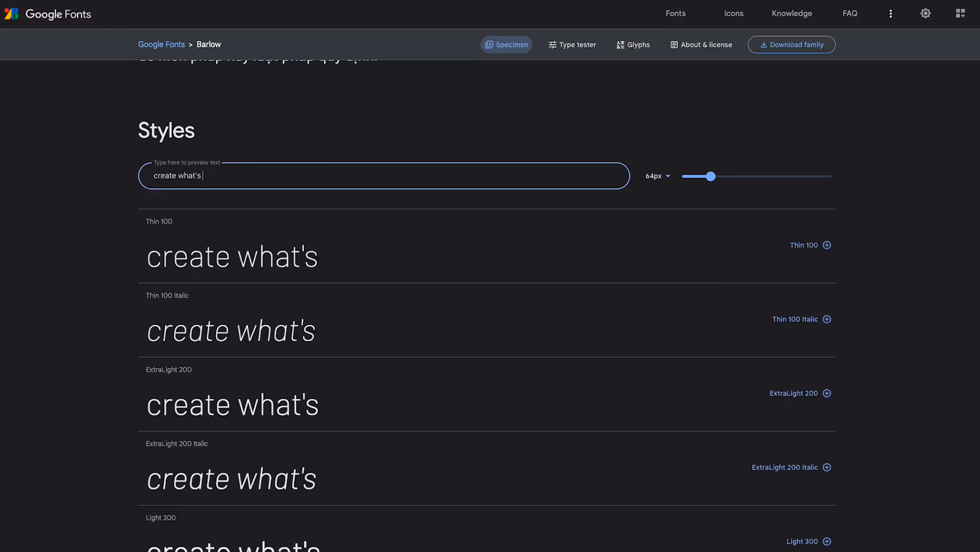This screenshot has width=980, height=552.
Task: Toggle the dark/light theme icon
Action: click(925, 14)
